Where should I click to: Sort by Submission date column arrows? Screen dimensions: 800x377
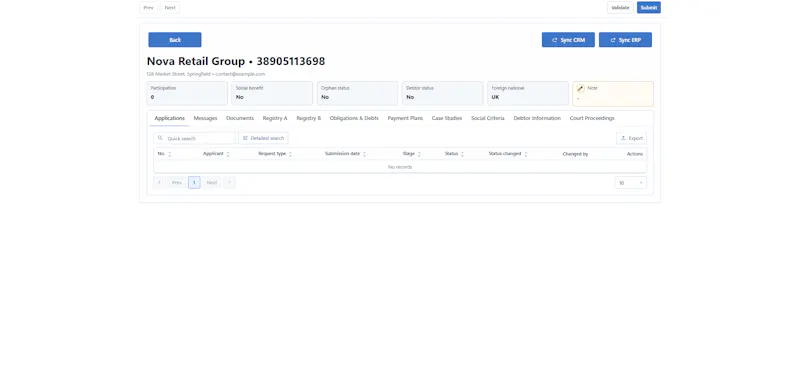point(364,154)
